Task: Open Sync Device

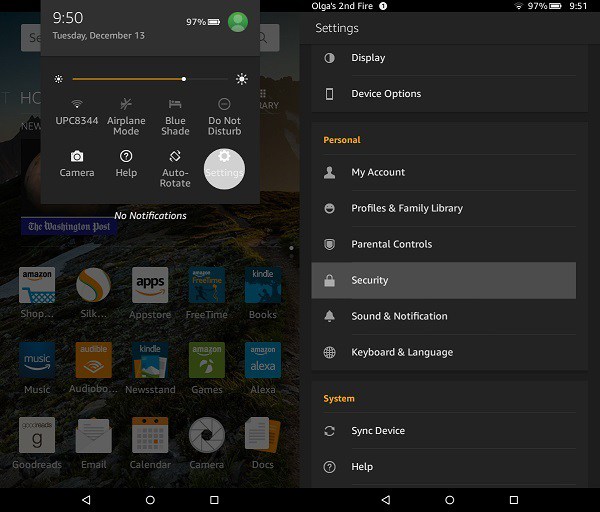Action: 449,430
